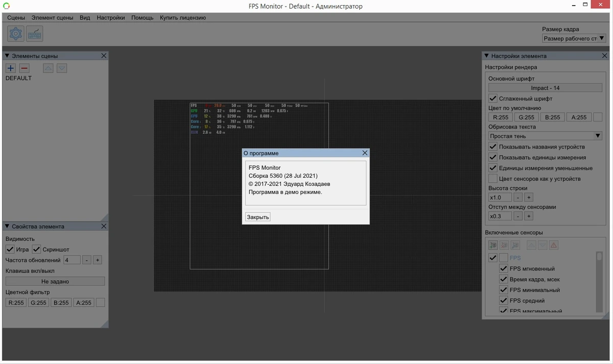Open Обрисовка текста Простая тень dropdown
The height and width of the screenshot is (364, 613).
coord(546,136)
